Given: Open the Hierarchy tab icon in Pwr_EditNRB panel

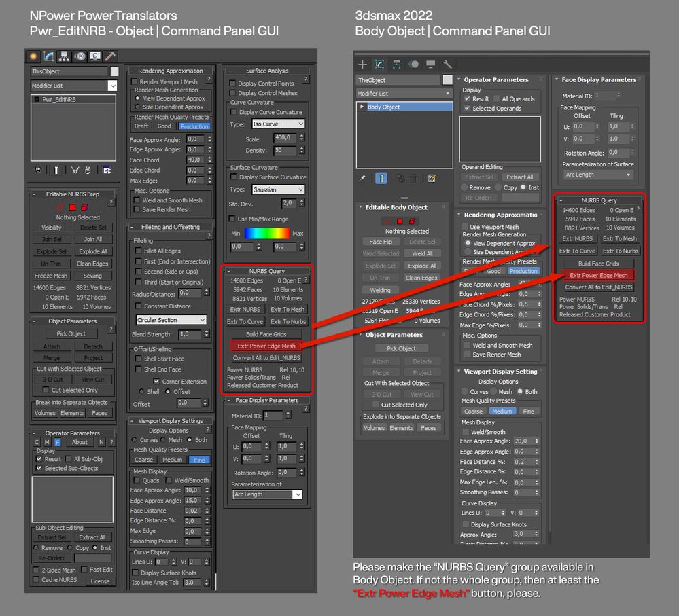Looking at the screenshot, I should point(64,56).
